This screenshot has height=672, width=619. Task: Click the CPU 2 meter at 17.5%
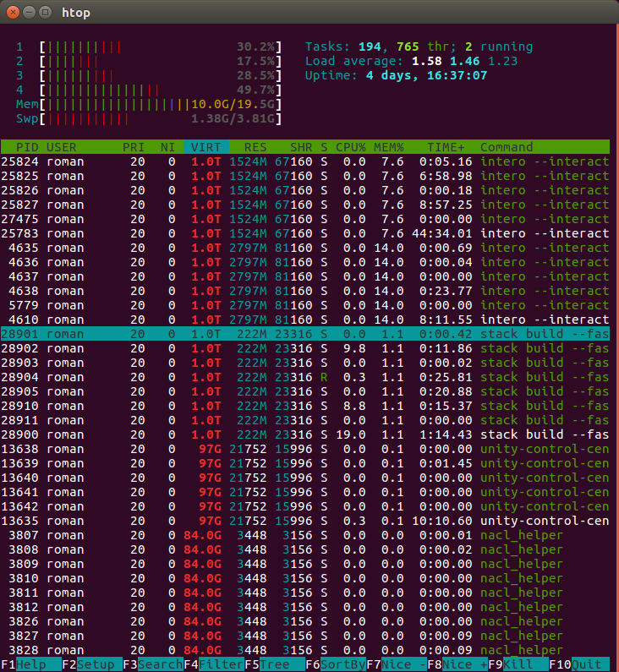149,62
